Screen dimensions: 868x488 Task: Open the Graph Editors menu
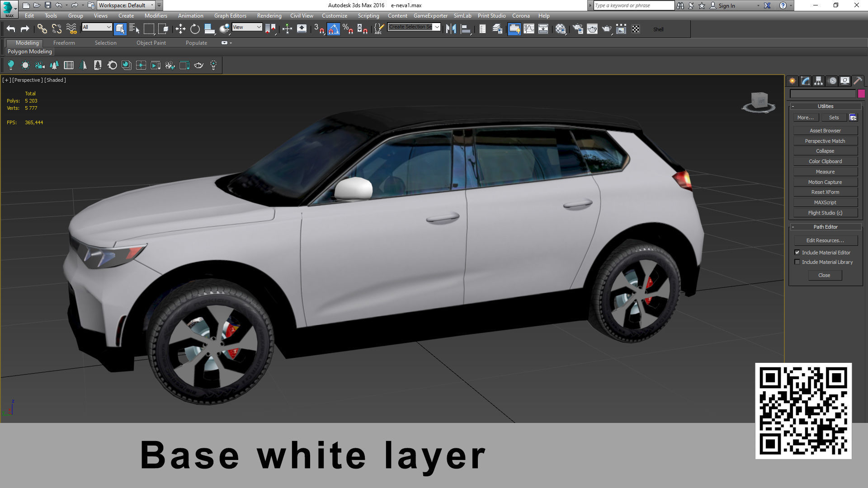click(230, 16)
